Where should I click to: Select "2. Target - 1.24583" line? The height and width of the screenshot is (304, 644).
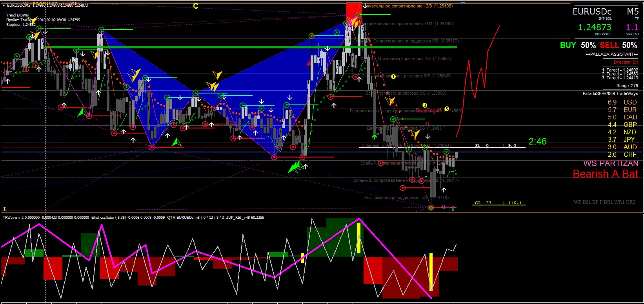click(620, 74)
